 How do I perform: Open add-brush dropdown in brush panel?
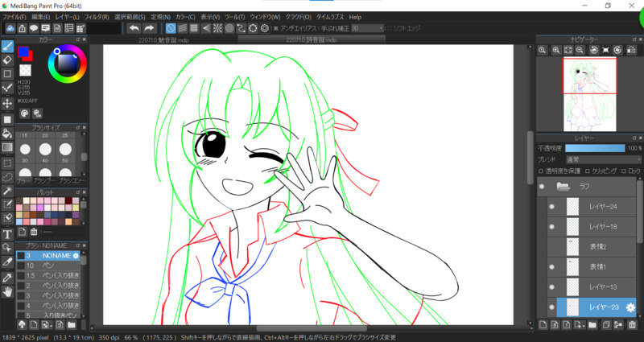click(x=47, y=325)
